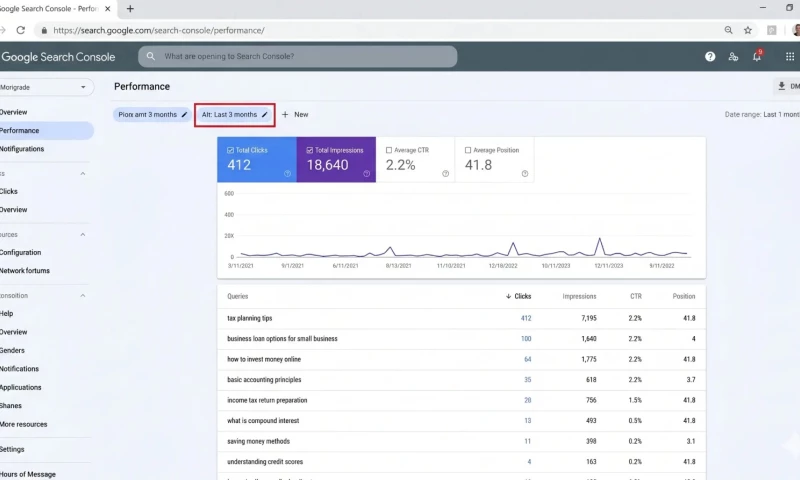This screenshot has height=480, width=800.
Task: Bookmark this page with the star icon
Action: [748, 30]
